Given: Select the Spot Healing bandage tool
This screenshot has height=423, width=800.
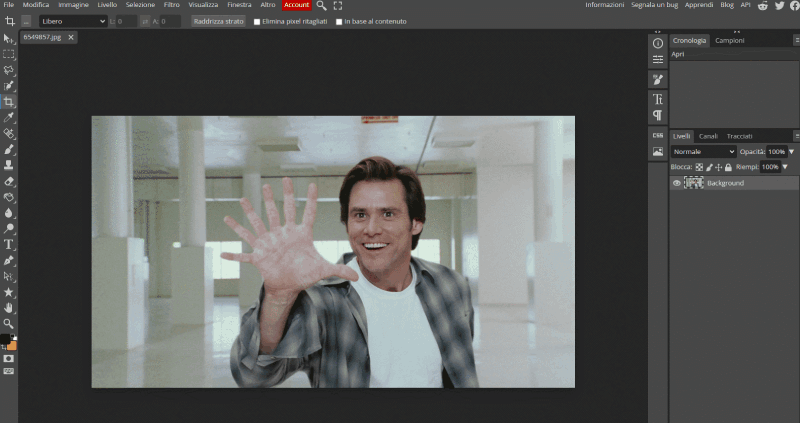Looking at the screenshot, I should coord(9,134).
